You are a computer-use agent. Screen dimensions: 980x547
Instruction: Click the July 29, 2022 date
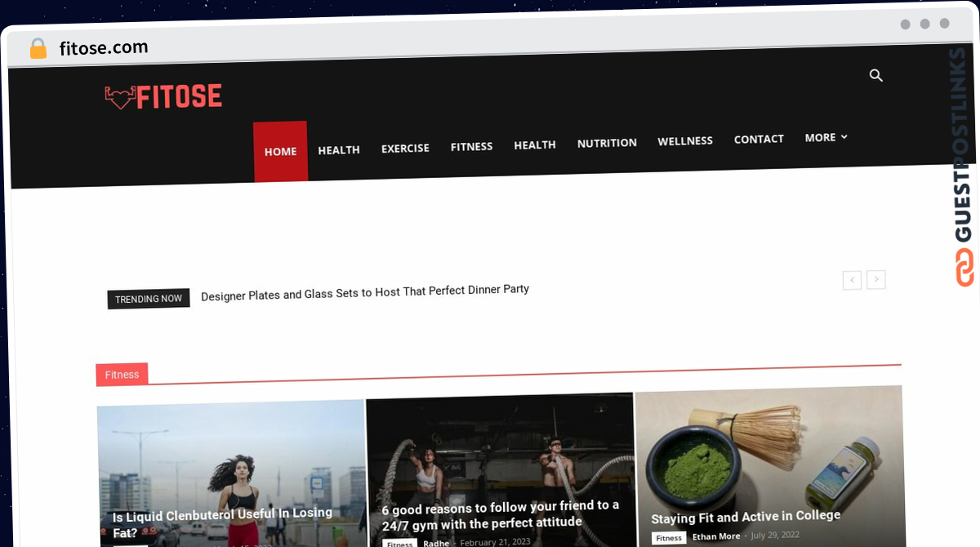[x=774, y=535]
